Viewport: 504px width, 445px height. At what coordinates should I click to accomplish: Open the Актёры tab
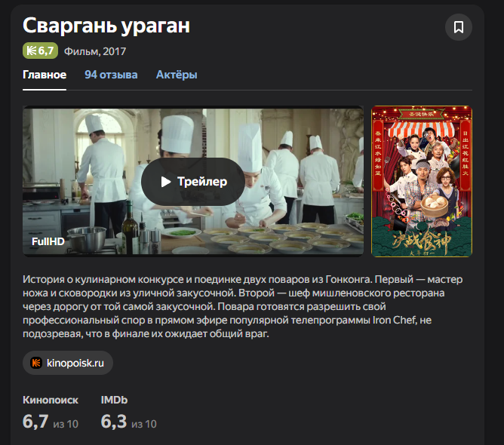177,75
